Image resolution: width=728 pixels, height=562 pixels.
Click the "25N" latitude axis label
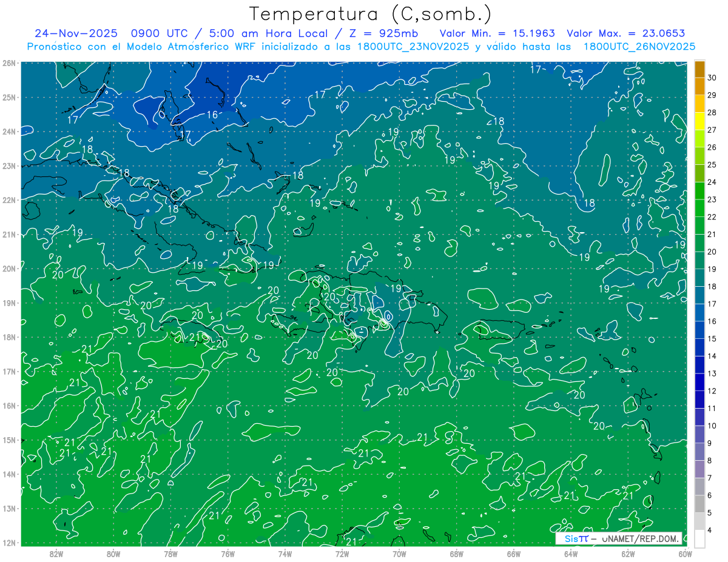[x=8, y=97]
